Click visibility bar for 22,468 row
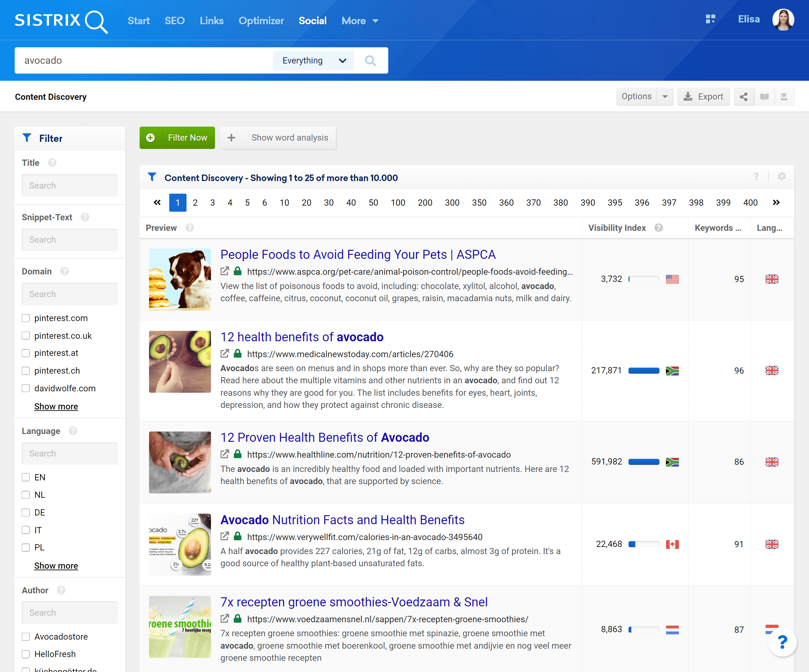Image resolution: width=809 pixels, height=672 pixels. (644, 544)
